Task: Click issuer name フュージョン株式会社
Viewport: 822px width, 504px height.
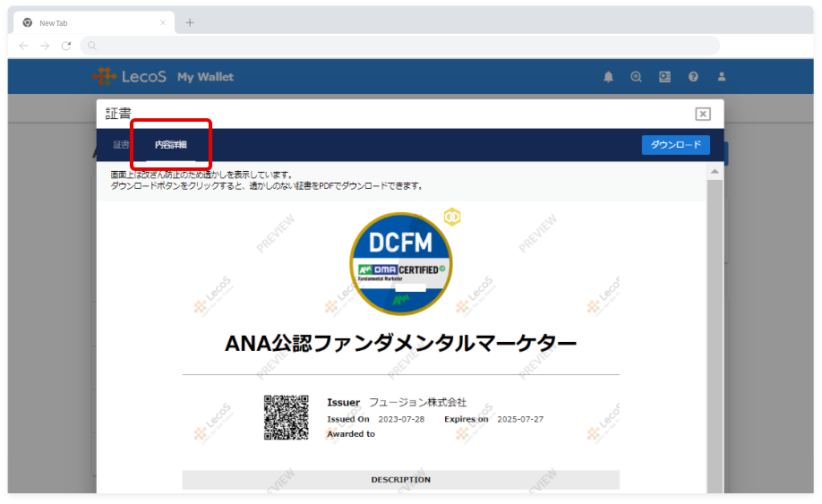Action: coord(418,402)
